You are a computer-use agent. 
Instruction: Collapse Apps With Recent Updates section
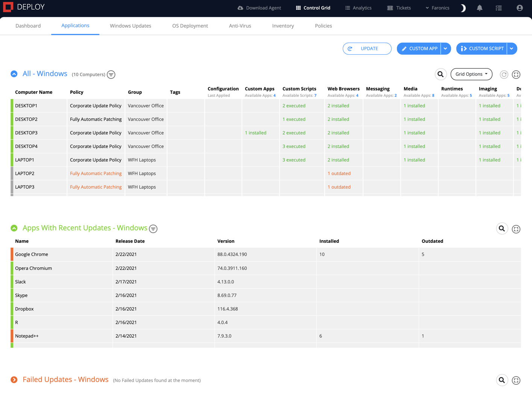tap(14, 228)
